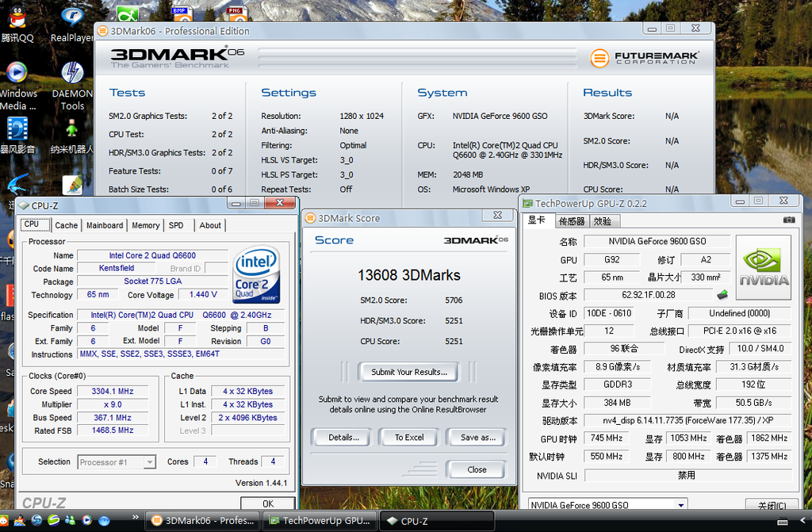Click the 关闭 button in GPU-Z

pos(772,505)
